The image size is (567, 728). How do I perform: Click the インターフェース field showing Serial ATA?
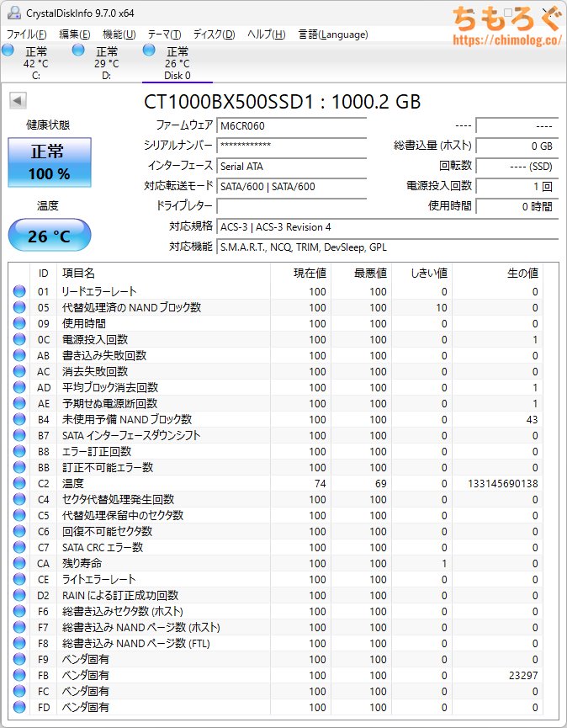coord(291,166)
